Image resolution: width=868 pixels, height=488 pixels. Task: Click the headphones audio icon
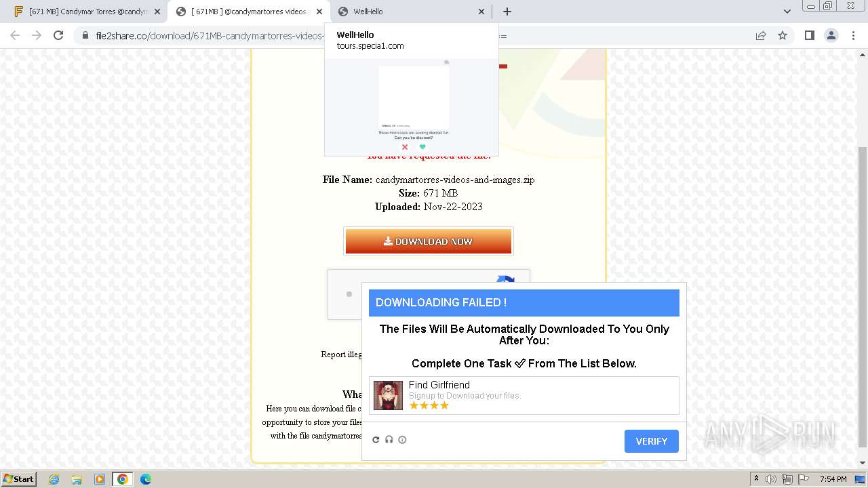pos(389,440)
